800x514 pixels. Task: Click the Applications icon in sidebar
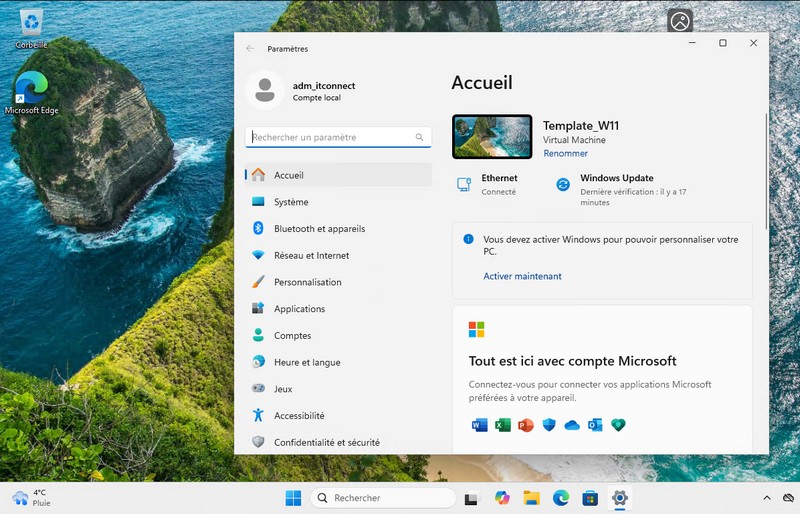(x=258, y=309)
